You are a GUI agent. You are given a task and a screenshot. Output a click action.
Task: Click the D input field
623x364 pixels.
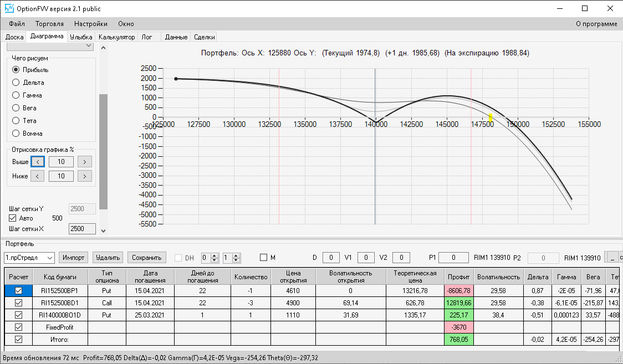click(x=330, y=258)
